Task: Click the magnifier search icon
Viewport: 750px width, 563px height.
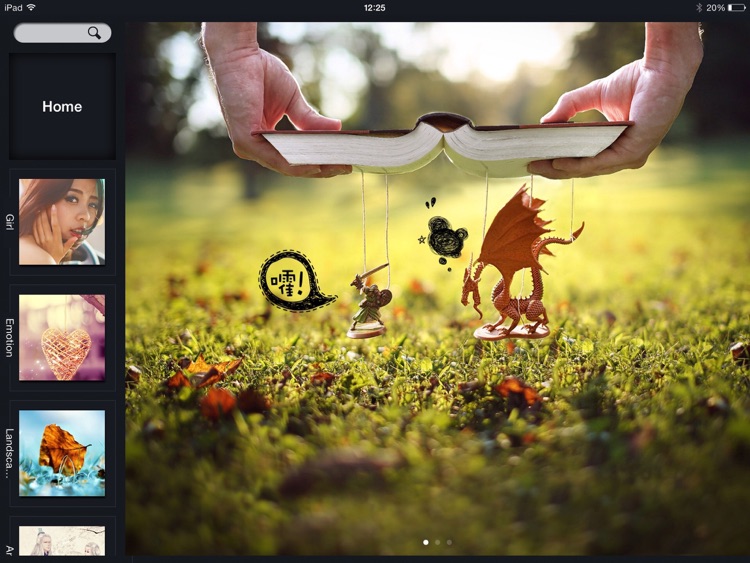Action: click(x=94, y=33)
